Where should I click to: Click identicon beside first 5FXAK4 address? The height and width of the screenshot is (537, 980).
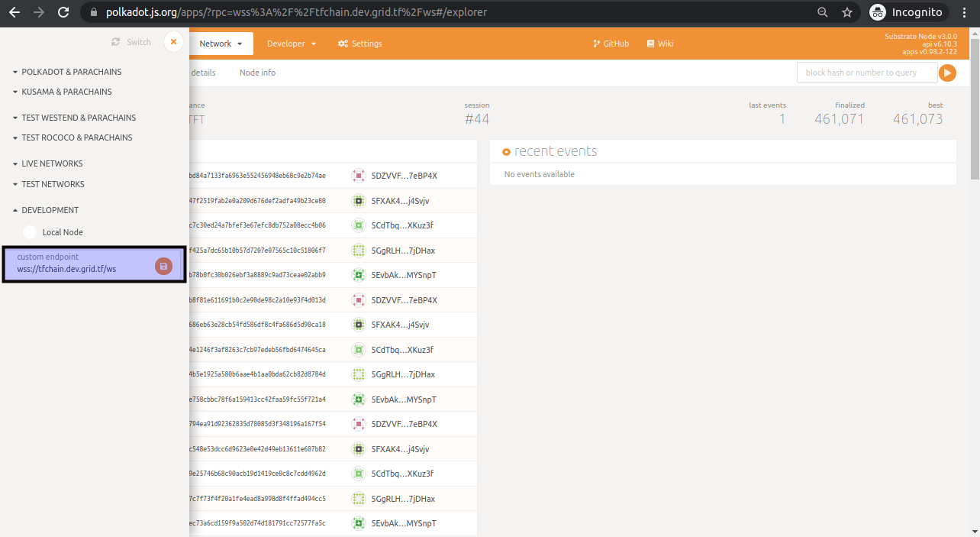[x=358, y=201]
